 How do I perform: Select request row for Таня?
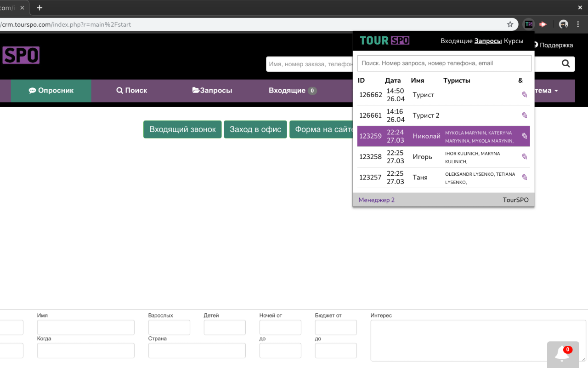pos(443,178)
